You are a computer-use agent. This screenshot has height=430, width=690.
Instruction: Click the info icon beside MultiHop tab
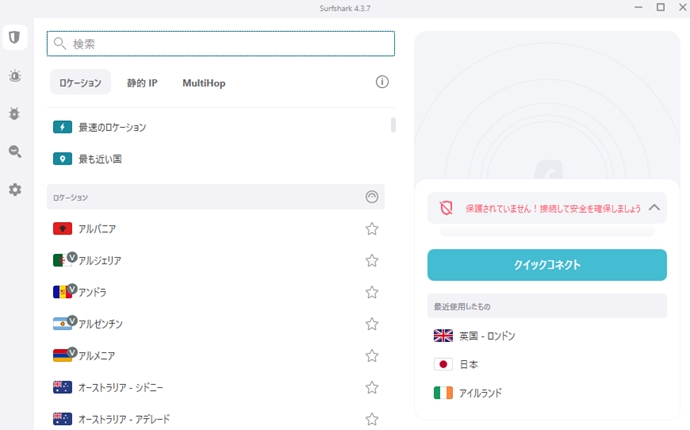(x=382, y=82)
